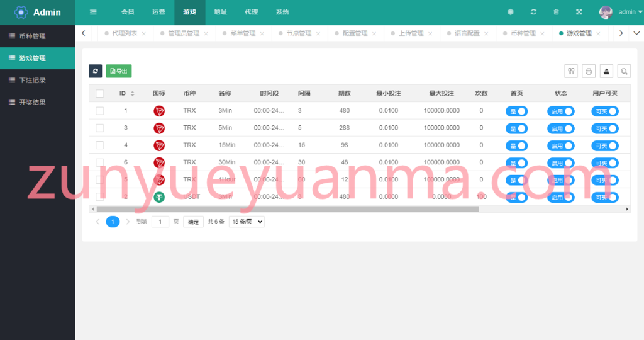Check the row with ID 1
Viewport: 644px width, 340px height.
point(100,111)
